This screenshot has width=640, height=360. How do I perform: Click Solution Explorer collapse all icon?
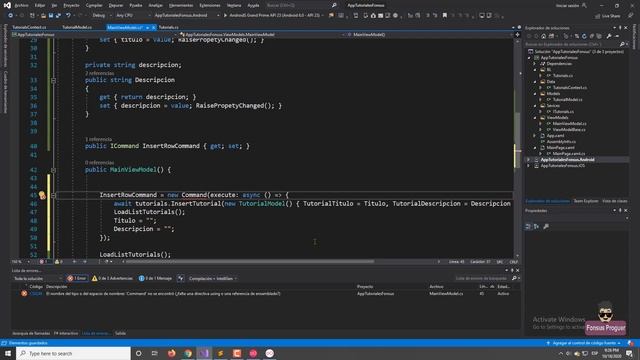[592, 36]
